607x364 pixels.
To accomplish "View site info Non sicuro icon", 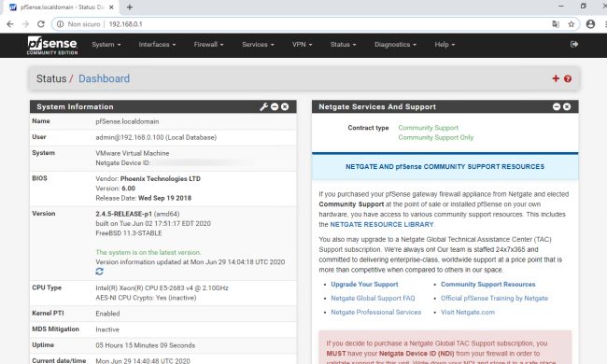I will point(61,24).
